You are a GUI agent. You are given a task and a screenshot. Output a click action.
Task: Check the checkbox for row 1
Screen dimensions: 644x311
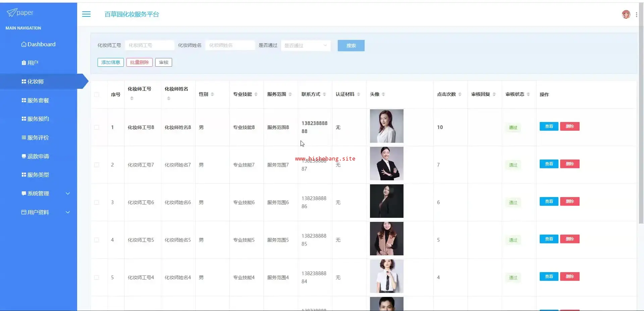pos(97,127)
